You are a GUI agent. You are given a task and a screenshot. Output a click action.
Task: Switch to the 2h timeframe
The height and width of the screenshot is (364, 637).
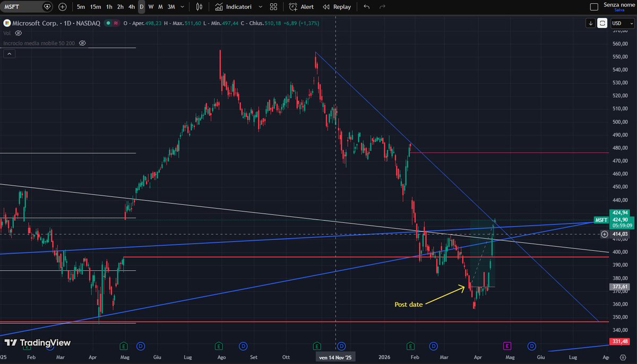(120, 7)
